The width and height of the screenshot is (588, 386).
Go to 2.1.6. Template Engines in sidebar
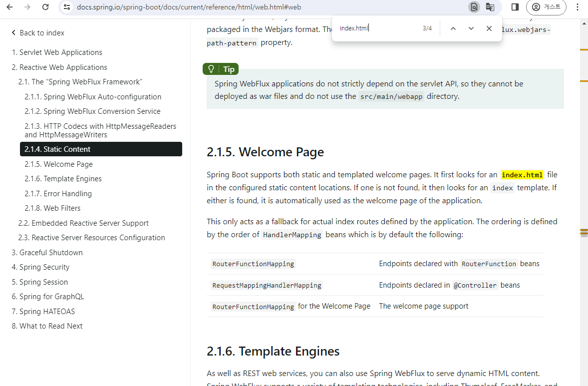click(63, 179)
